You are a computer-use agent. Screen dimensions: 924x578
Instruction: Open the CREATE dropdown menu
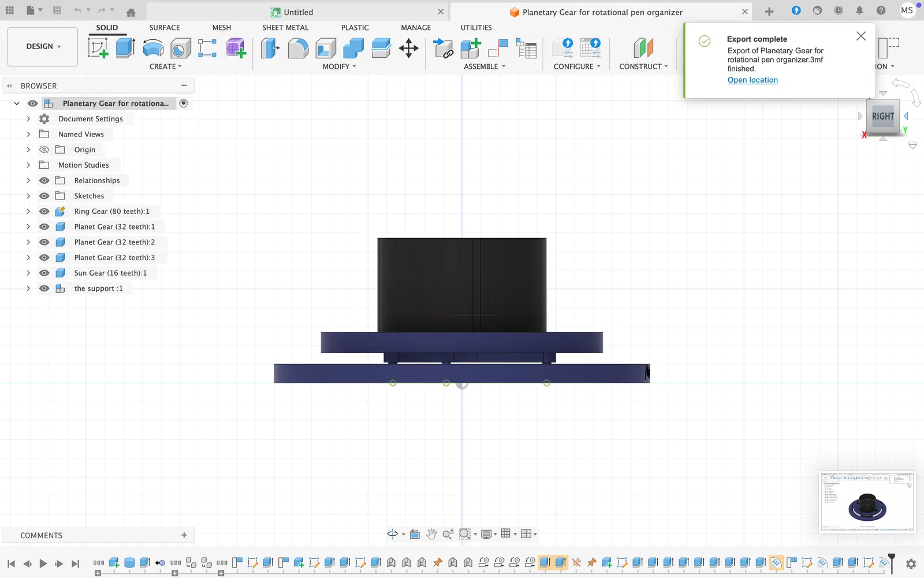(165, 66)
